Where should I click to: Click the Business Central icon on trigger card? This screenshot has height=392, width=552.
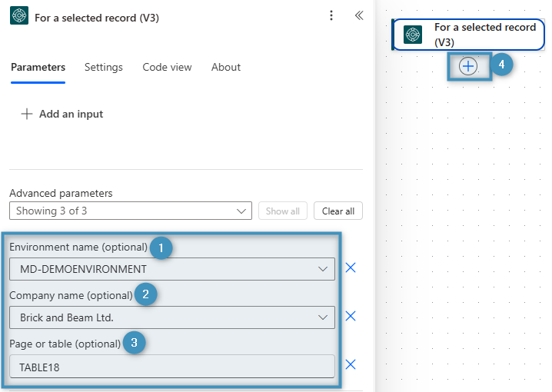413,35
